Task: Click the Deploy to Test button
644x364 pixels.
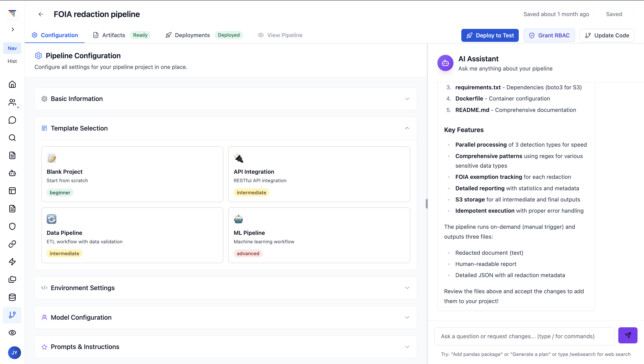Action: point(490,35)
